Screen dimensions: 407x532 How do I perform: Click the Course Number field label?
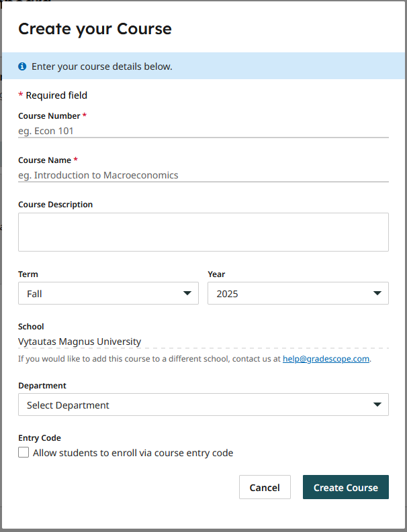49,116
